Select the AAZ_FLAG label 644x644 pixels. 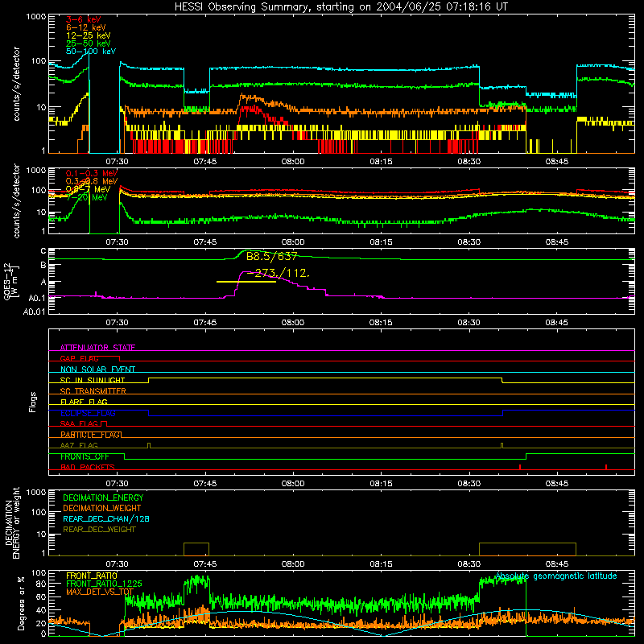79,446
